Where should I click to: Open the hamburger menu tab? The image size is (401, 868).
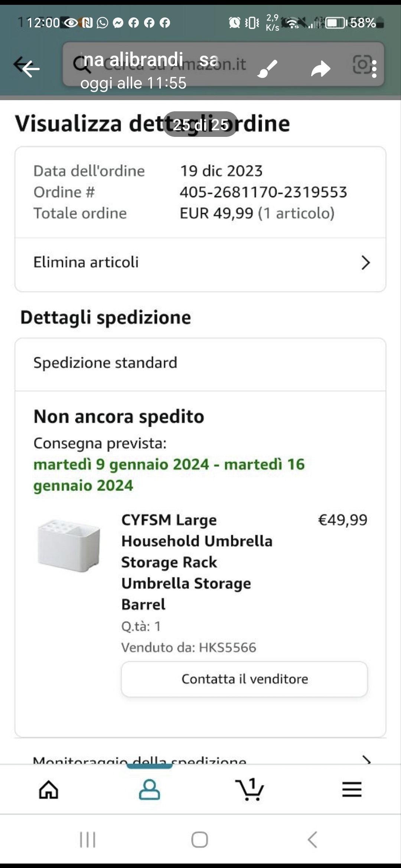pyautogui.click(x=351, y=789)
